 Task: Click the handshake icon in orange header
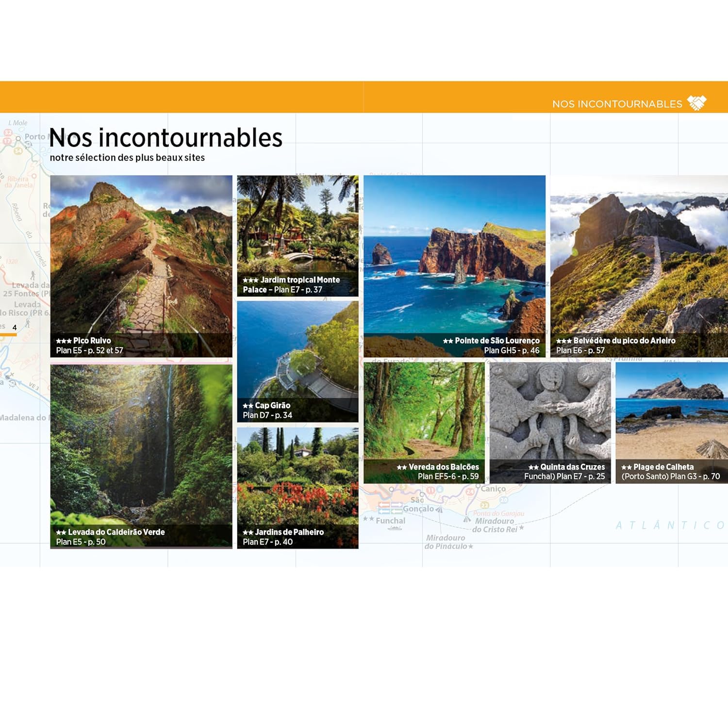pyautogui.click(x=696, y=103)
